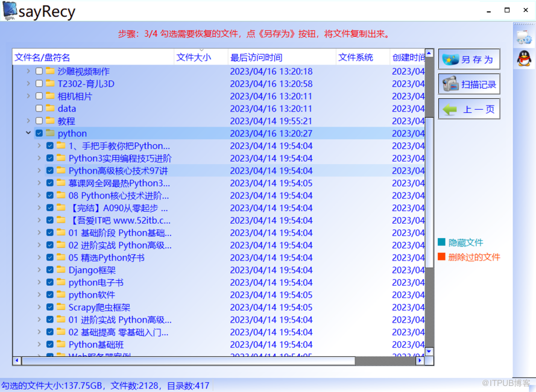The width and height of the screenshot is (536, 392).
Task: Click folder icon of 沙雕视频制作
Action: coord(50,71)
